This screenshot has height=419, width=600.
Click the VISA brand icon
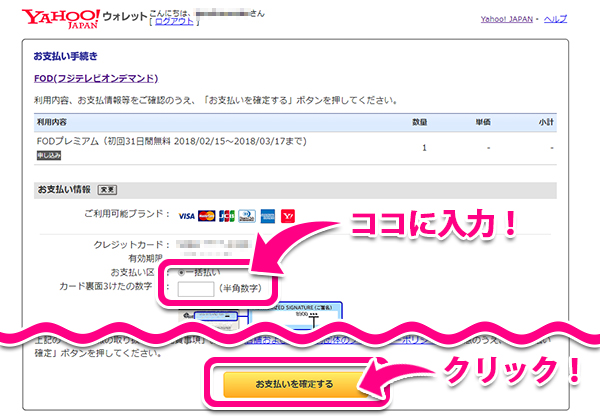pyautogui.click(x=186, y=216)
